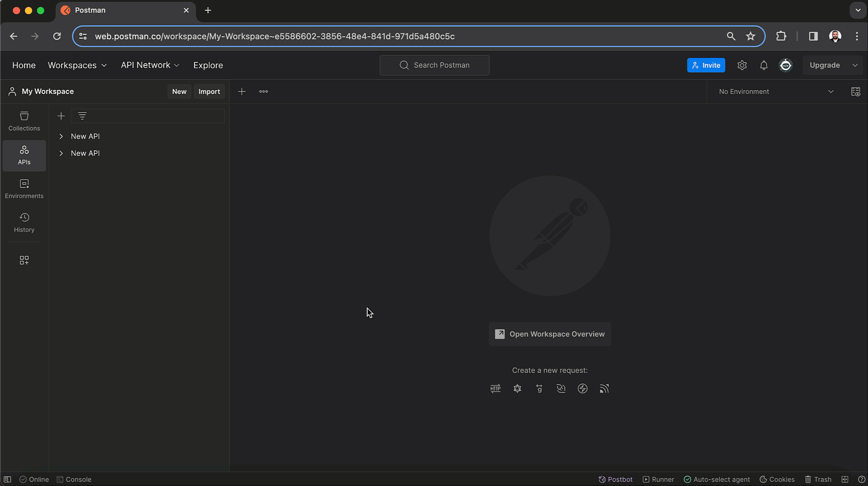Open the Trash
868x486 pixels.
pos(817,479)
